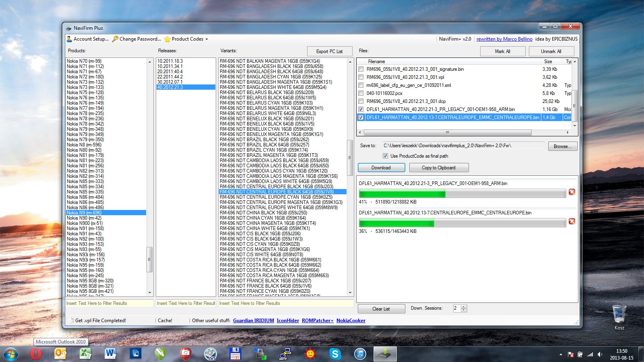The image size is (644, 362).
Task: Open Skype from the taskbar
Action: 335,354
